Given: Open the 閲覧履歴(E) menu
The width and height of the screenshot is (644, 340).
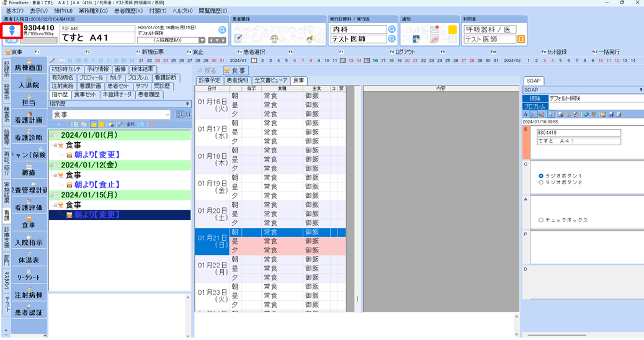Looking at the screenshot, I should click(x=213, y=11).
